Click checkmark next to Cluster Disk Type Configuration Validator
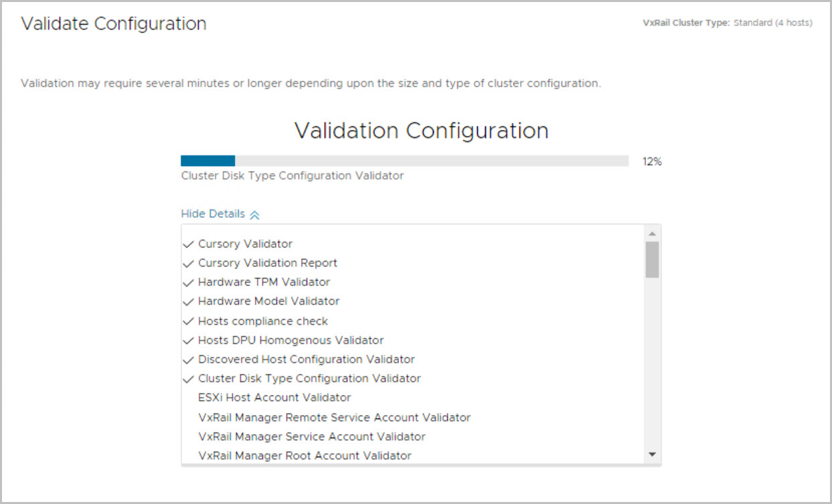The width and height of the screenshot is (832, 504). tap(187, 379)
